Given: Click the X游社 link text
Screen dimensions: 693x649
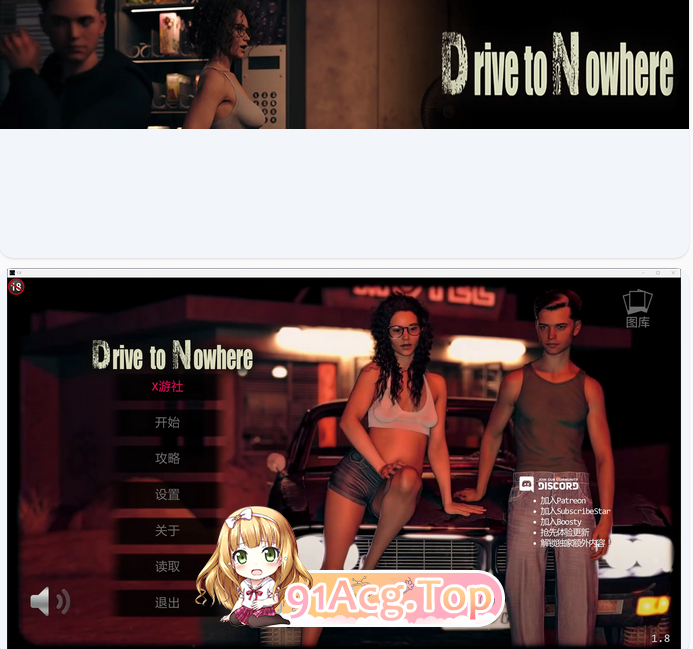Looking at the screenshot, I should point(168,386).
